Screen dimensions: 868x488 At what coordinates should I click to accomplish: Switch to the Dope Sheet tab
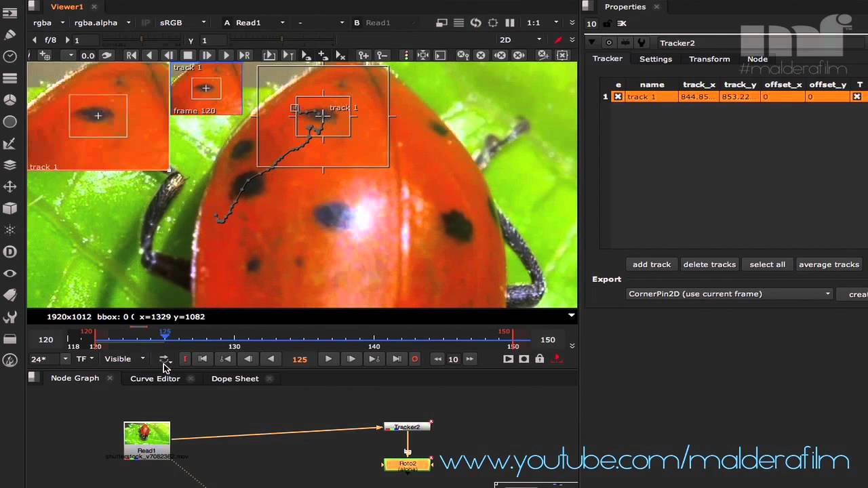[235, 379]
